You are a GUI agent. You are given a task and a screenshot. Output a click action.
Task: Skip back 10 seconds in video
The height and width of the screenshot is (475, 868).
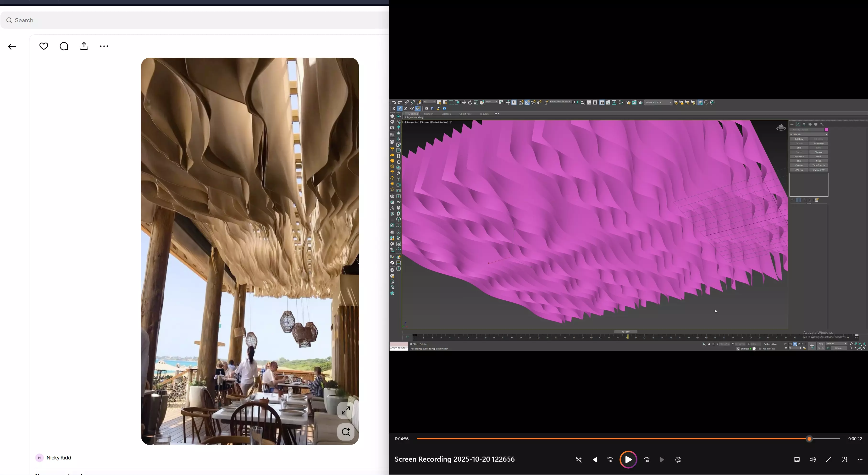click(x=610, y=460)
